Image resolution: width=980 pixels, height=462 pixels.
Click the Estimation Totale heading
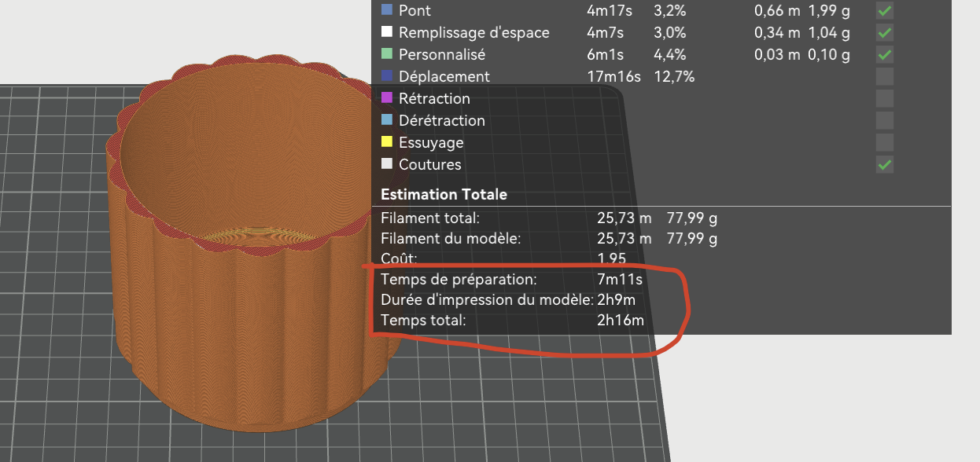(x=444, y=194)
